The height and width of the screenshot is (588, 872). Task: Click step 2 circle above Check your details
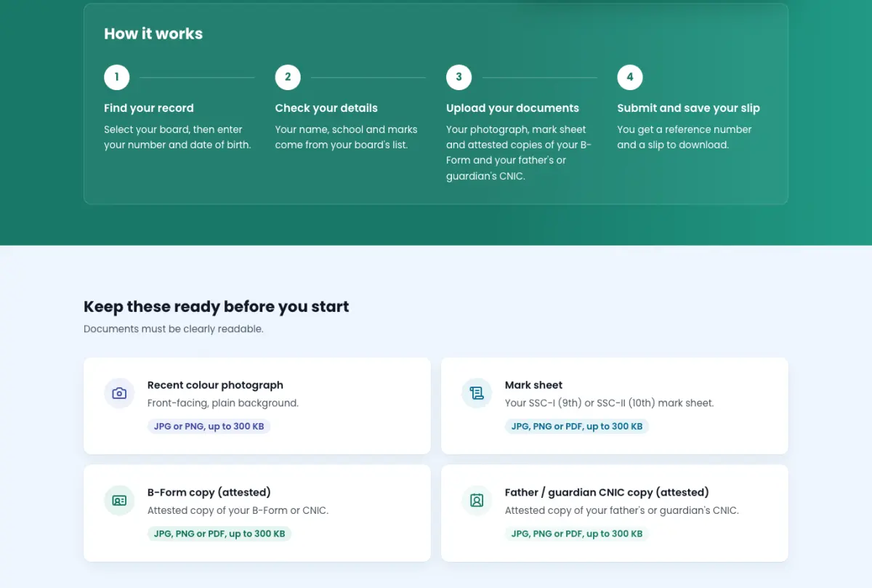click(x=288, y=77)
